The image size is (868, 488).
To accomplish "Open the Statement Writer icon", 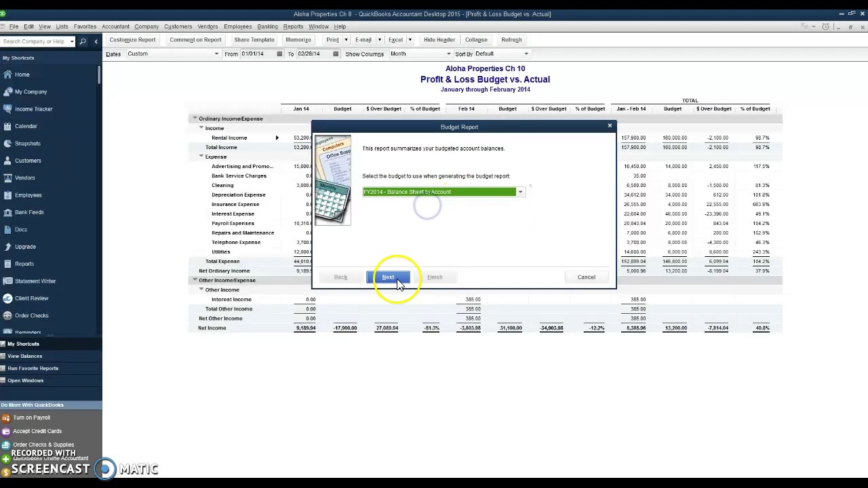I will (x=7, y=281).
